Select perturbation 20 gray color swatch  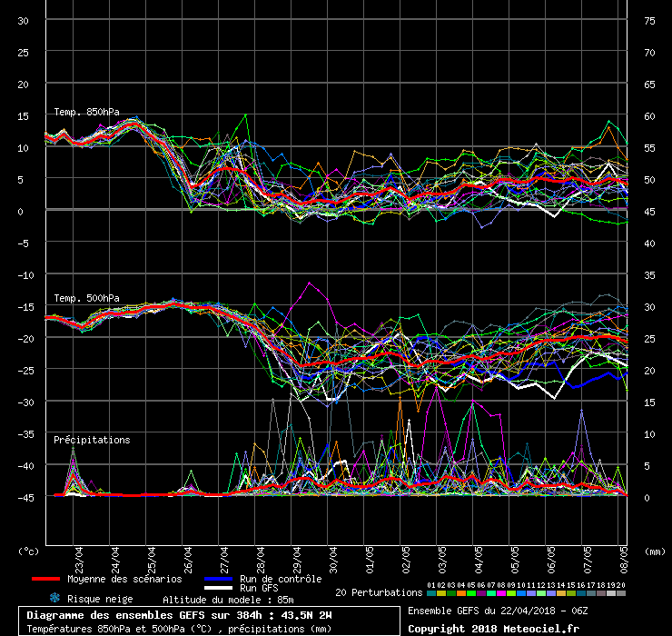point(620,593)
